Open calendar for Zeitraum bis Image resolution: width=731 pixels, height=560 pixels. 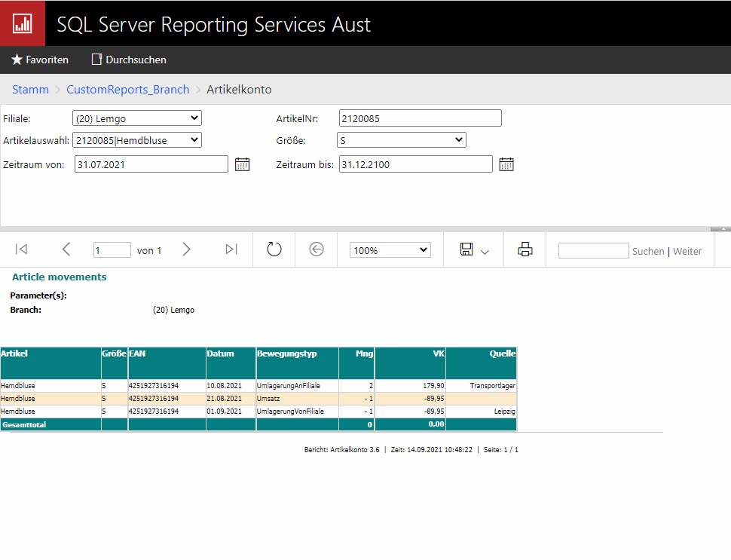point(506,164)
